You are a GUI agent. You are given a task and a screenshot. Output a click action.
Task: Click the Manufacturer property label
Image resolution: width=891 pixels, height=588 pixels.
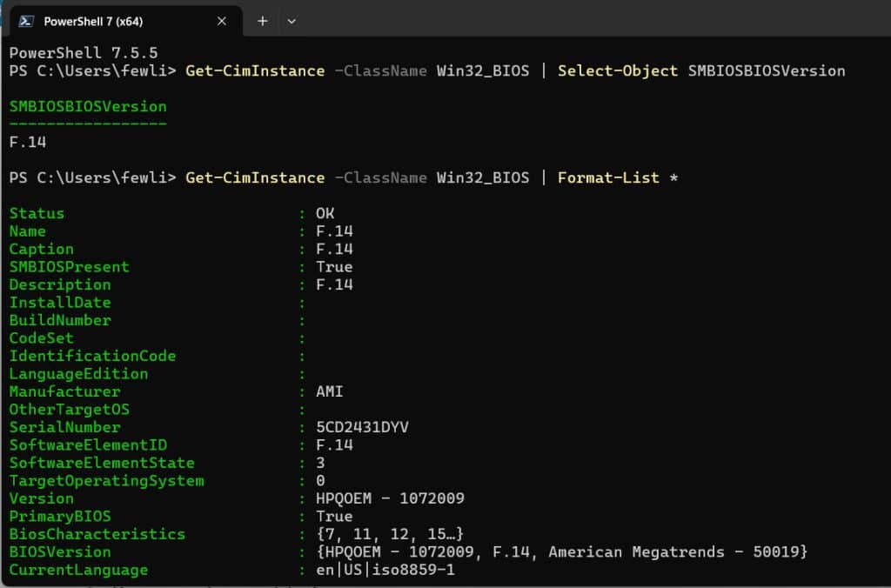(x=64, y=391)
